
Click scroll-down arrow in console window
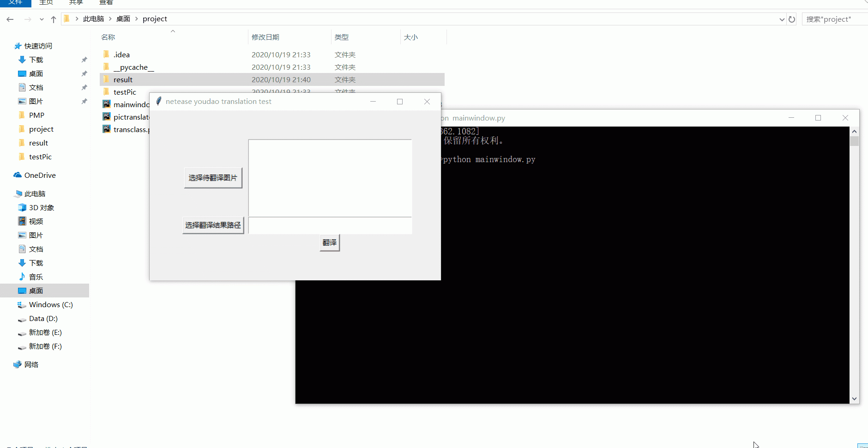854,399
